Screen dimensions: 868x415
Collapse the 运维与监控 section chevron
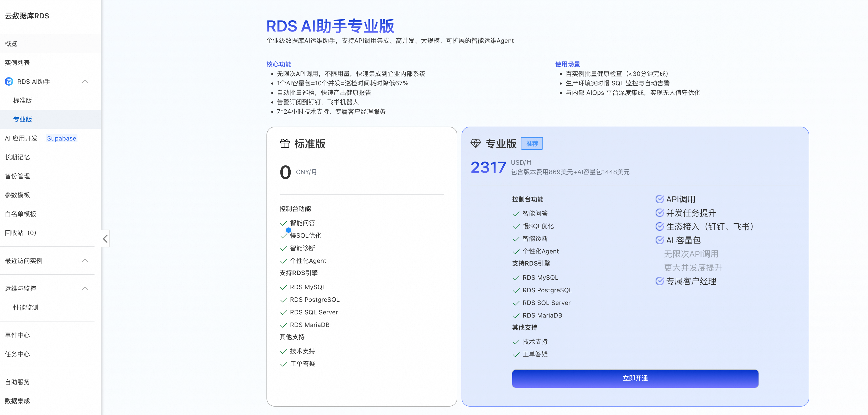coord(85,289)
